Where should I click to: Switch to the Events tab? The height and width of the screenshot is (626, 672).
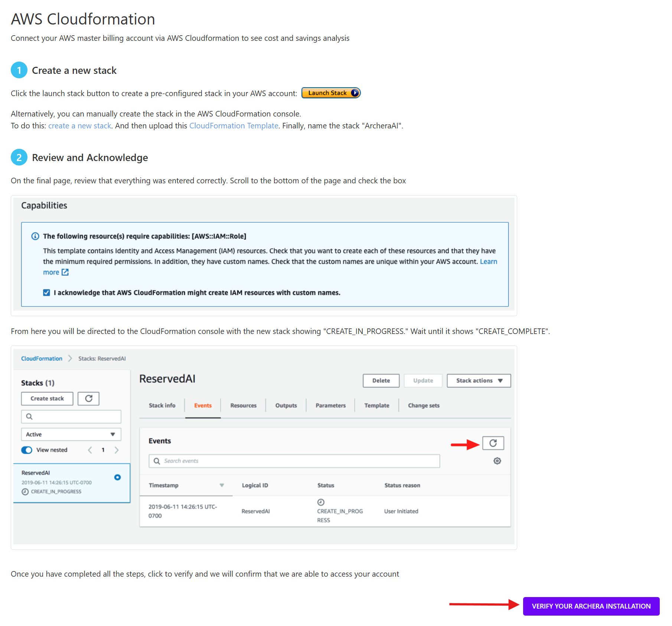pyautogui.click(x=203, y=406)
